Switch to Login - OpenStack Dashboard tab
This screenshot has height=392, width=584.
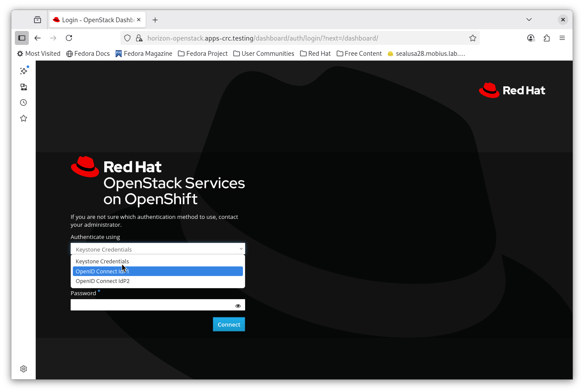point(98,20)
